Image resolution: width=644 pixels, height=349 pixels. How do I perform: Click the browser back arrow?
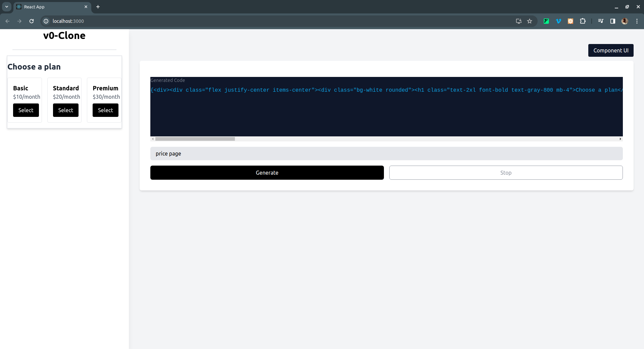tap(7, 21)
